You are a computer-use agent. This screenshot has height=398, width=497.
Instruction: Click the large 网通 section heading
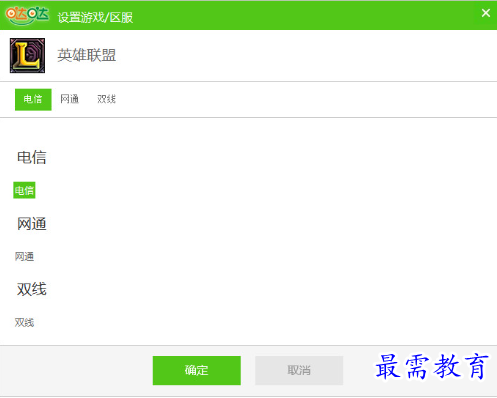coord(32,224)
